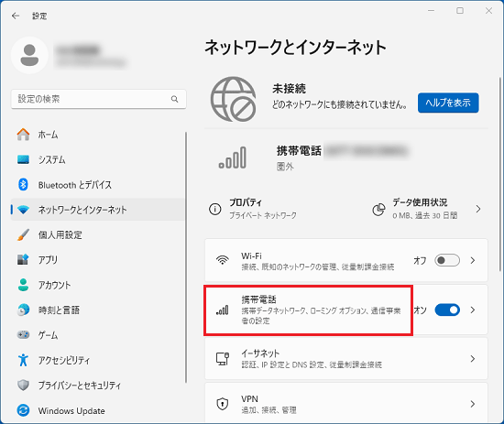Click the large cellular signal bars icon
The image size is (504, 424).
[233, 158]
